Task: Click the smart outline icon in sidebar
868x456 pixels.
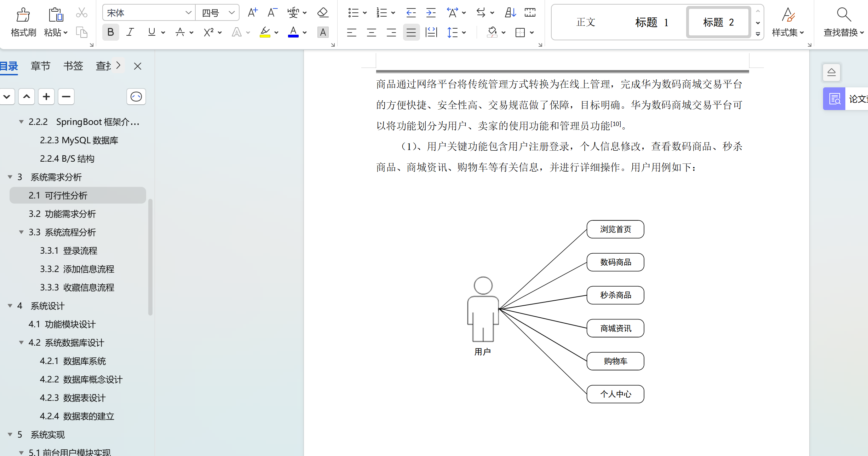Action: [136, 97]
